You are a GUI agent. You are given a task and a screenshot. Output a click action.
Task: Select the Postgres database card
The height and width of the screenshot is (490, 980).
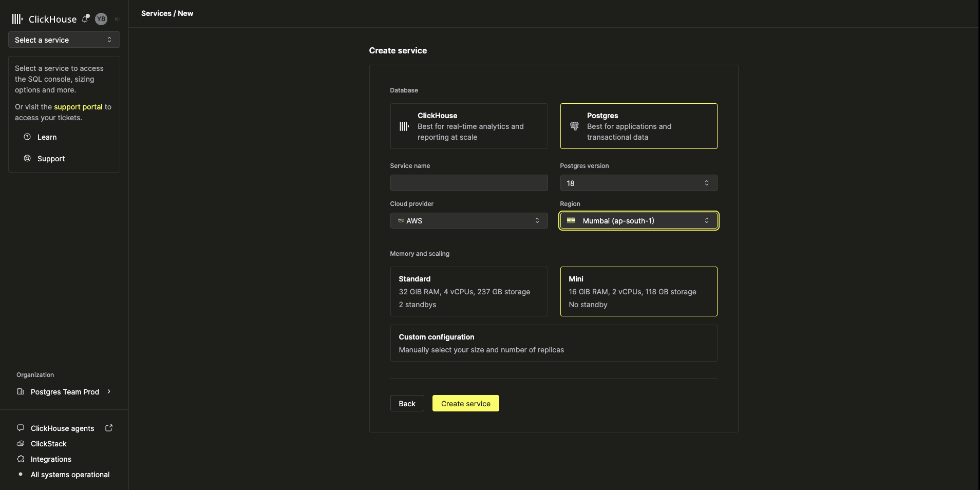pyautogui.click(x=638, y=126)
